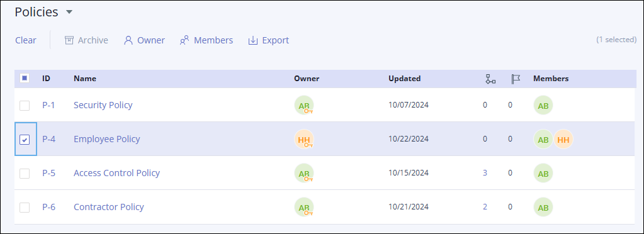Click the AB owner avatar for Security Policy
The image size is (644, 234).
[x=304, y=106]
